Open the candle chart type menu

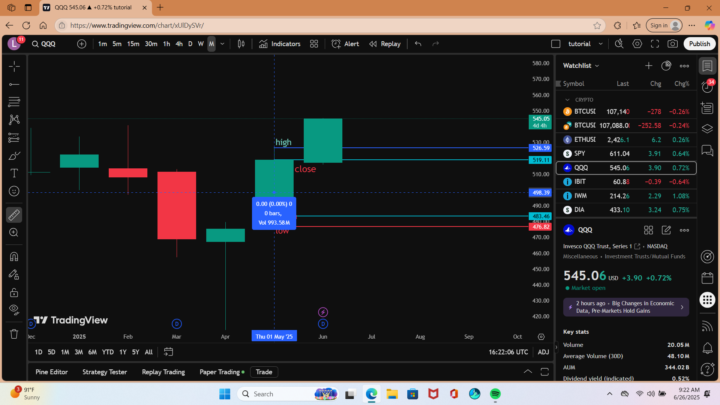pyautogui.click(x=241, y=44)
